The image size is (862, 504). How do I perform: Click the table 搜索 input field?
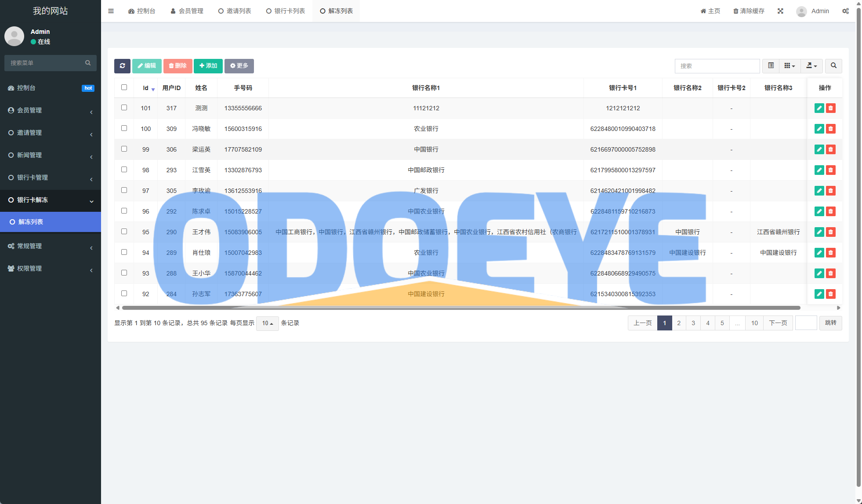(x=717, y=66)
